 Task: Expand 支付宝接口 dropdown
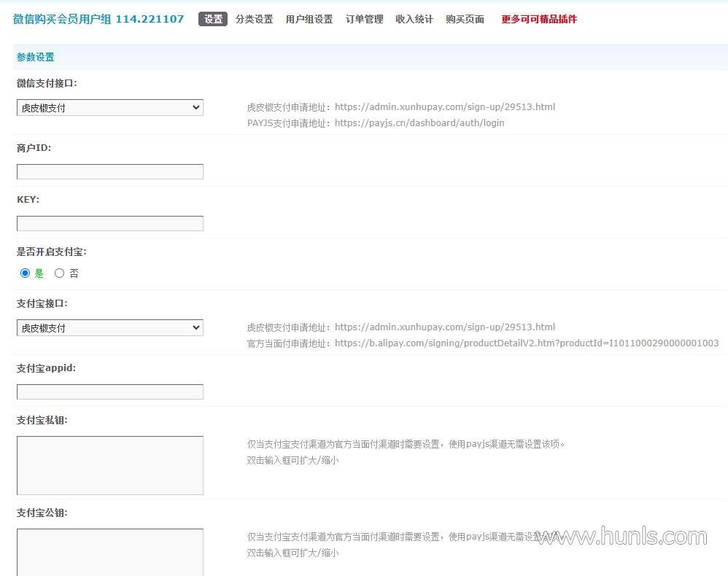(x=110, y=328)
